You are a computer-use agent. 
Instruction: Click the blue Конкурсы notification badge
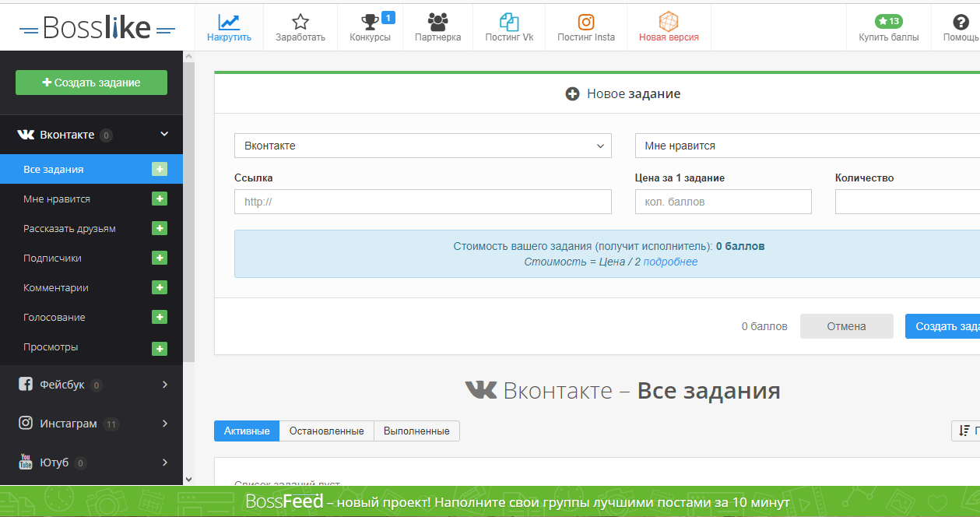(x=388, y=17)
